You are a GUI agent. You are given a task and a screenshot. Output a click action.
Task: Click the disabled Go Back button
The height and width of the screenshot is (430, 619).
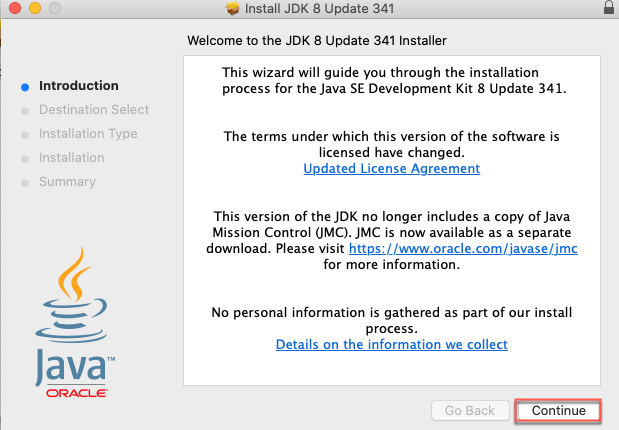point(470,411)
